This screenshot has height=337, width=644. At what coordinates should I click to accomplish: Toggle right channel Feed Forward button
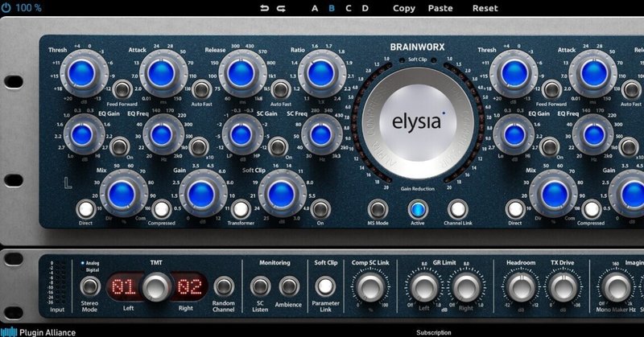tap(551, 89)
